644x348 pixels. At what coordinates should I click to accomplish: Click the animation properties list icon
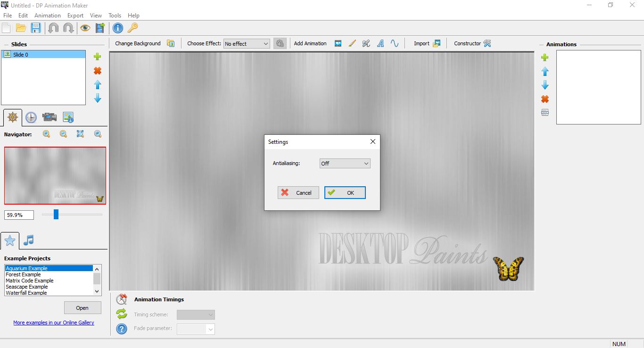(x=545, y=112)
